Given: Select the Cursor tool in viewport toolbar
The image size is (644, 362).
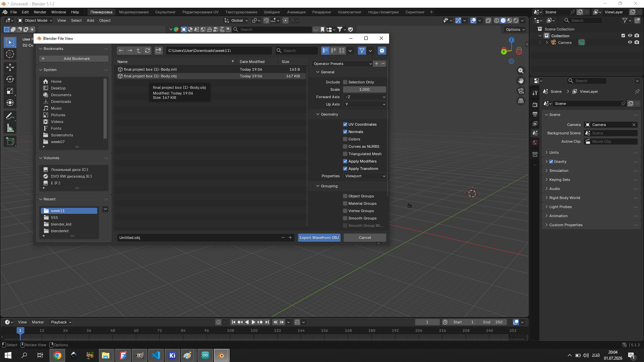Looking at the screenshot, I should [10, 54].
